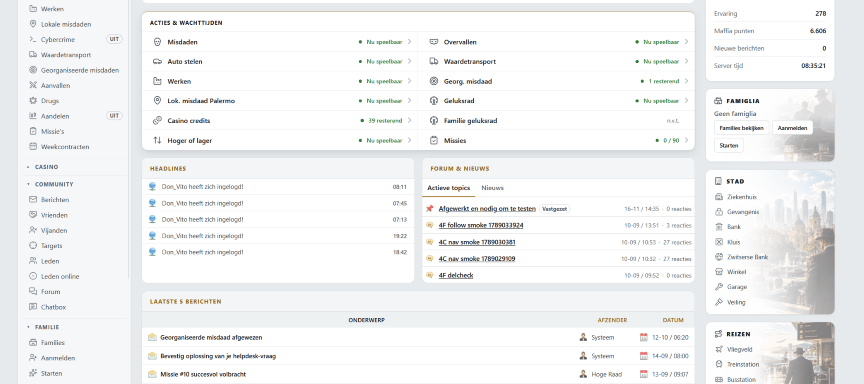The height and width of the screenshot is (384, 864).
Task: Click the Leden online clock icon
Action: click(x=33, y=276)
